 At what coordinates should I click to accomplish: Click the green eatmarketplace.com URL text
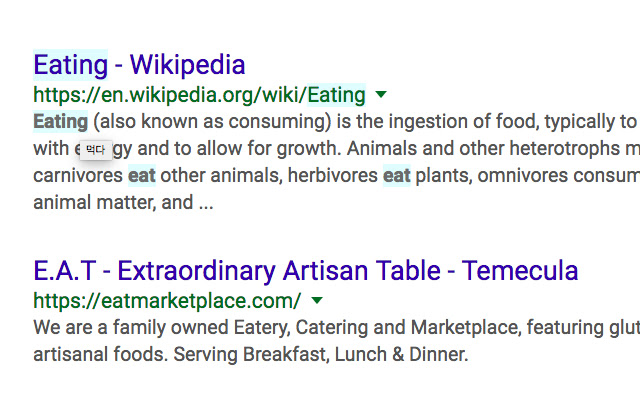(x=167, y=301)
